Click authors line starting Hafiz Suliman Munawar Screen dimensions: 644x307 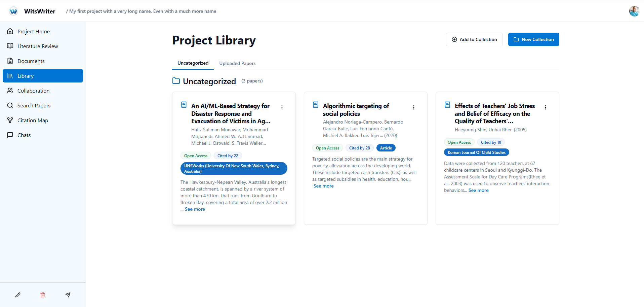(230, 136)
